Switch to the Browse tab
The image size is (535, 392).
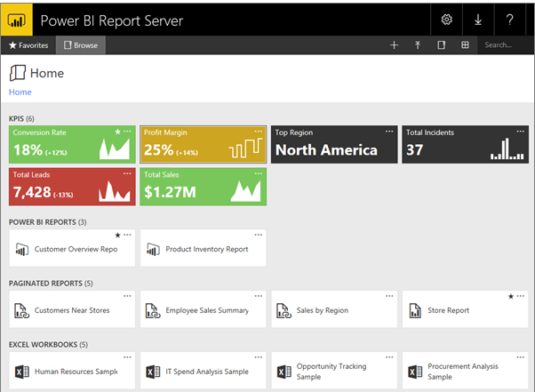coord(81,45)
